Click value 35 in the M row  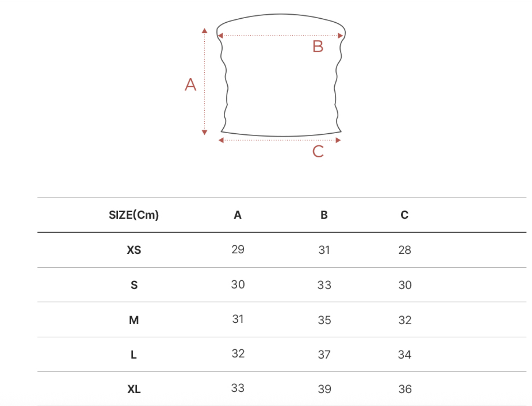pos(324,320)
